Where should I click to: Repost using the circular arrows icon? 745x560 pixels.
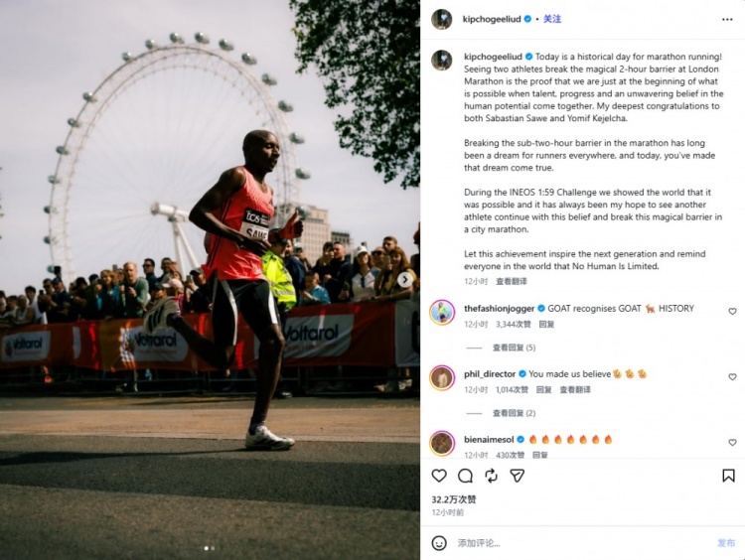[492, 476]
